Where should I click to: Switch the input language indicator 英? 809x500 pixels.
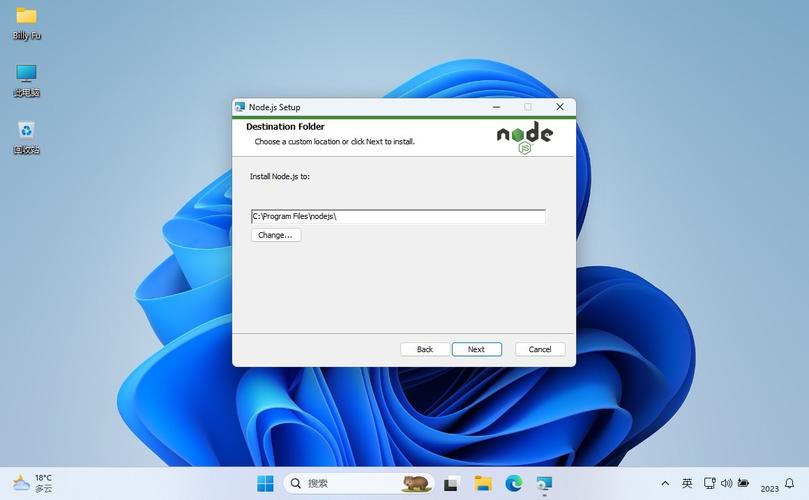click(687, 483)
